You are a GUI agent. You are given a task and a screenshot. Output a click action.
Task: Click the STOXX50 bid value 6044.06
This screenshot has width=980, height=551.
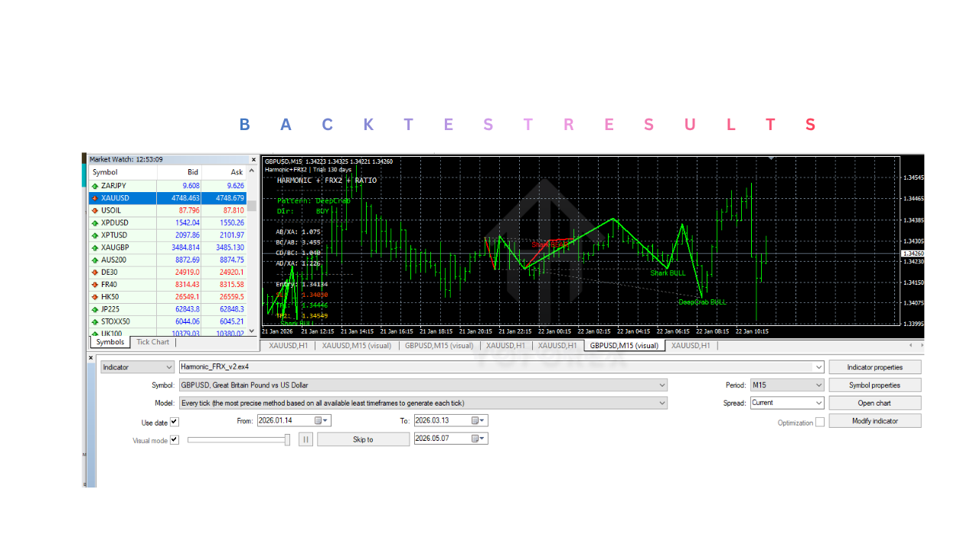click(188, 321)
